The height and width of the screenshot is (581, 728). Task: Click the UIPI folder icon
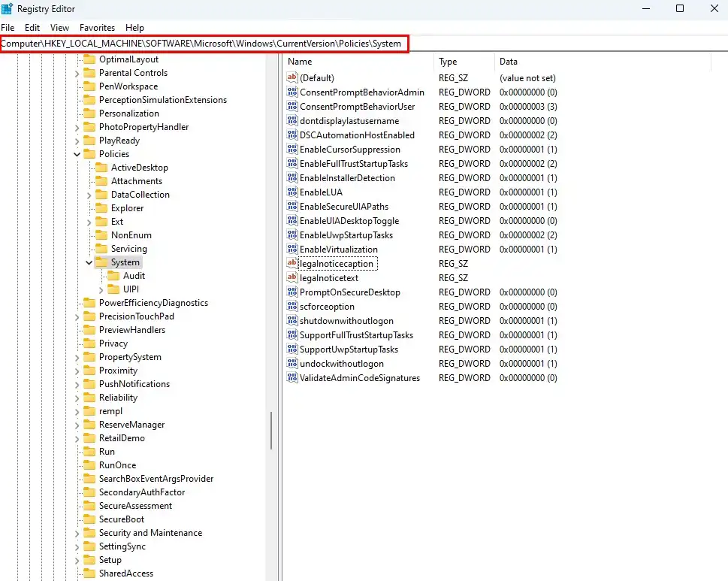coord(113,289)
